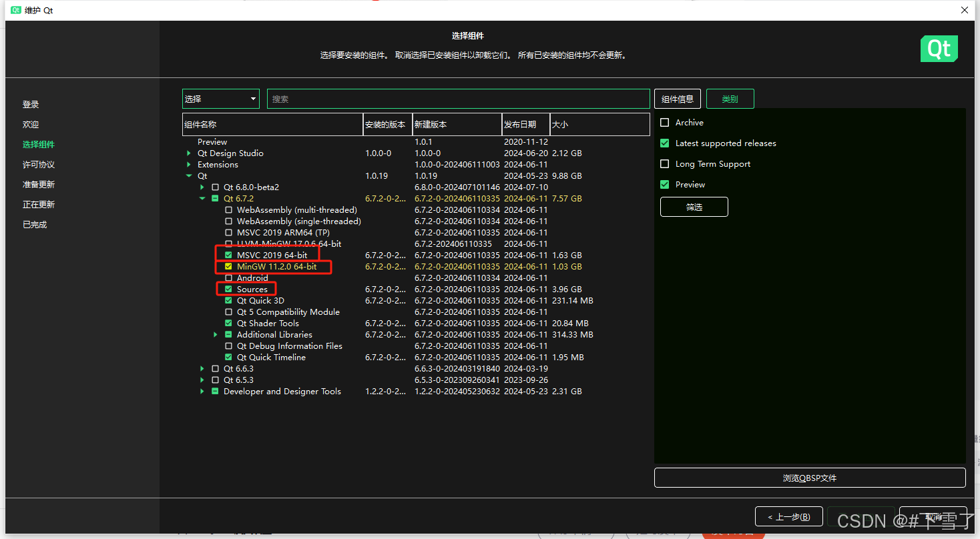Screen dimensions: 980x539
Task: Uncheck the MinGW 11.2.0 64-bit component
Action: pyautogui.click(x=229, y=267)
